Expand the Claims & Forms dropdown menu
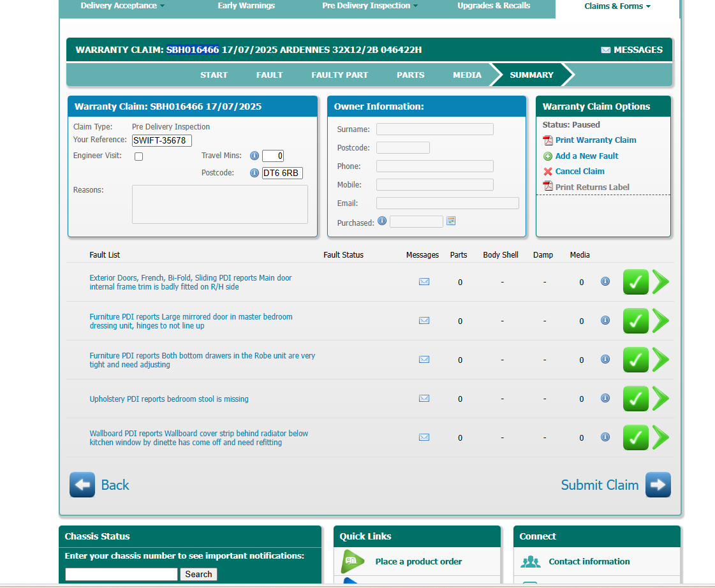The height and width of the screenshot is (588, 715). point(617,6)
